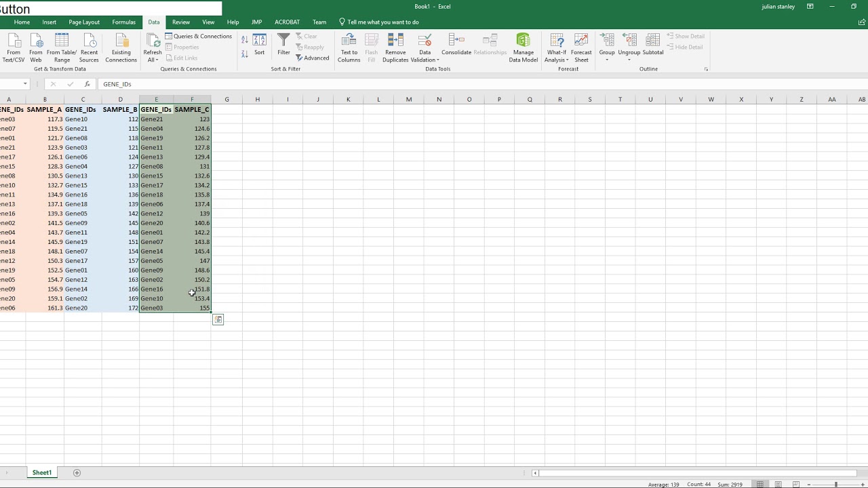
Task: Select the cell containing Gene21 in column E
Action: point(156,119)
